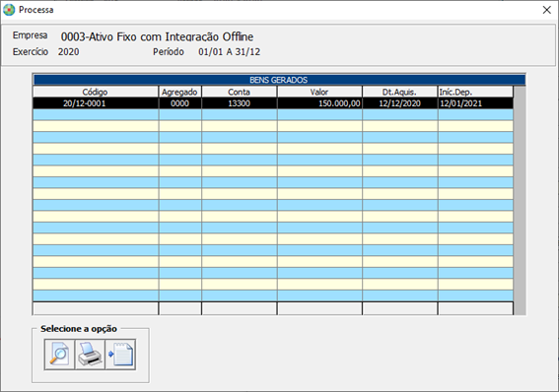Select the depreciation start date 12/01/2021
The image size is (559, 392).
(x=475, y=103)
